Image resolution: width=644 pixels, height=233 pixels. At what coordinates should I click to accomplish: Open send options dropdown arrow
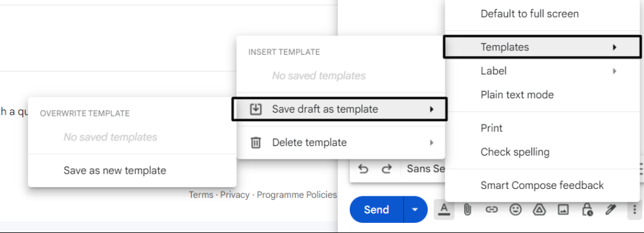(415, 210)
